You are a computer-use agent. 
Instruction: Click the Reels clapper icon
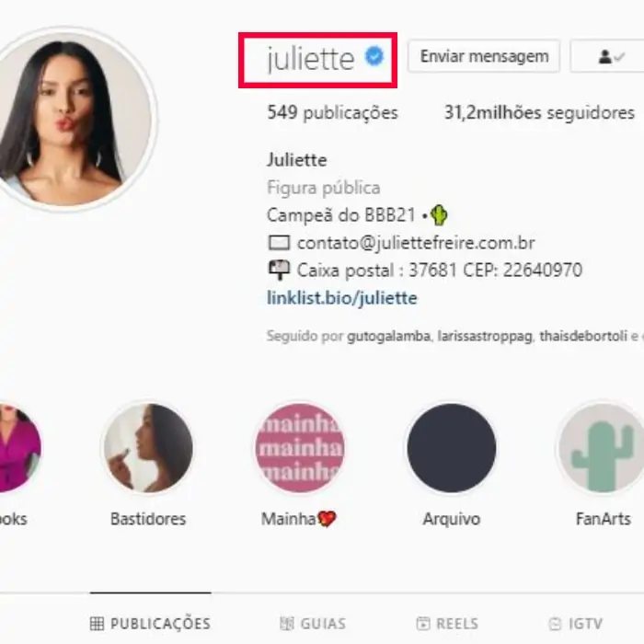coord(423,624)
